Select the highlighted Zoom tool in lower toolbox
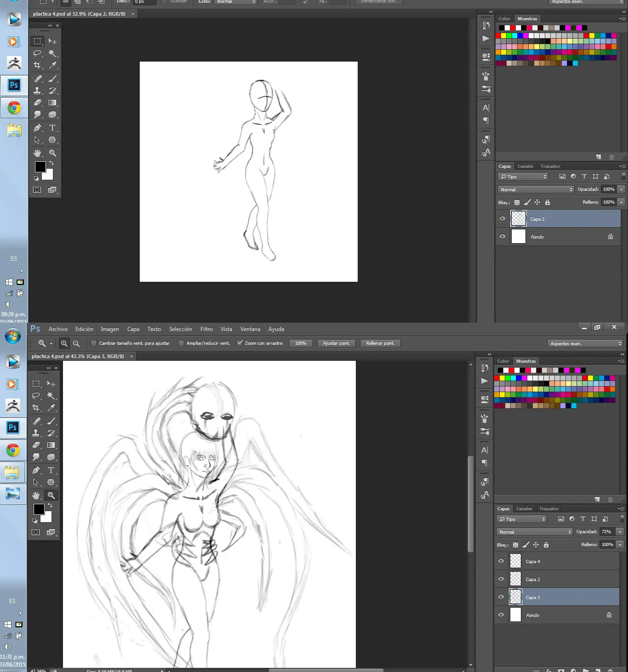 (51, 495)
